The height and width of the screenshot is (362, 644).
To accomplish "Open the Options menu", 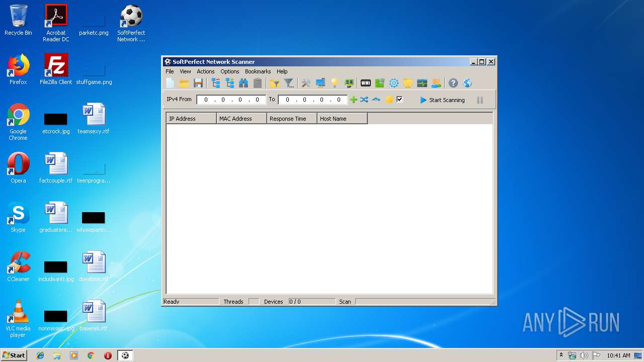I will point(230,71).
